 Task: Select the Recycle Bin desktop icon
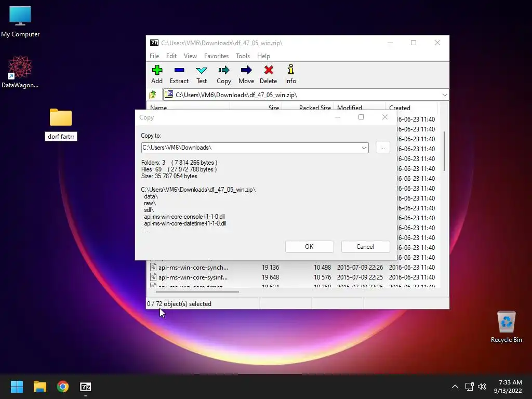(506, 327)
